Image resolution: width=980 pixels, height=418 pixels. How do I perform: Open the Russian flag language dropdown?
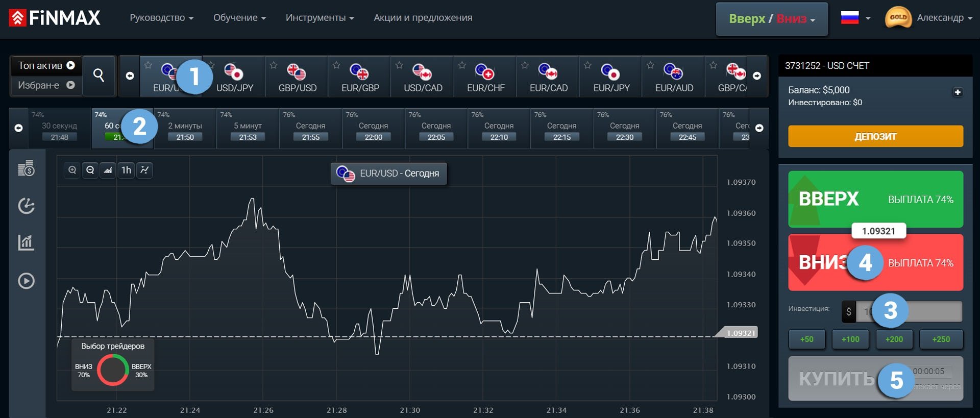[x=855, y=18]
